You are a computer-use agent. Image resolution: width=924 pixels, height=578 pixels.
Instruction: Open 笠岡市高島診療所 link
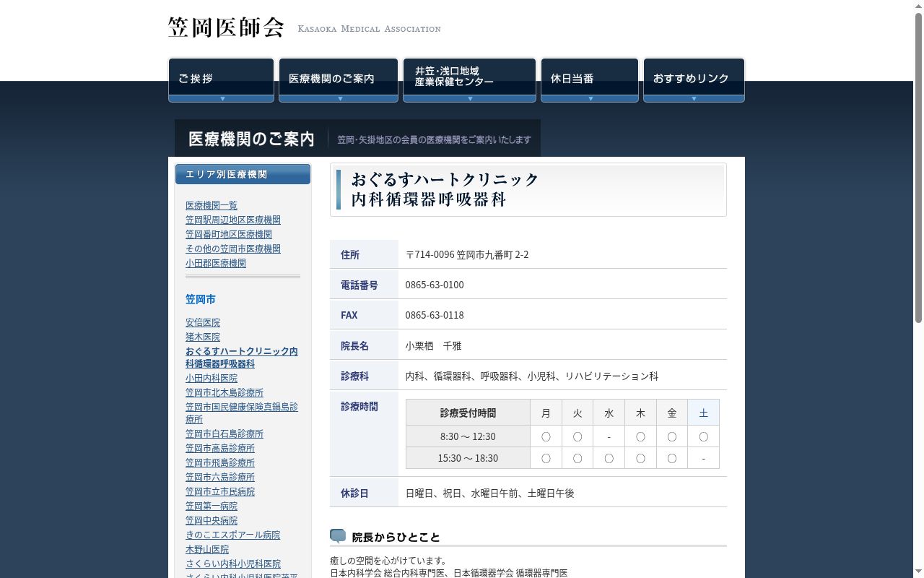220,448
